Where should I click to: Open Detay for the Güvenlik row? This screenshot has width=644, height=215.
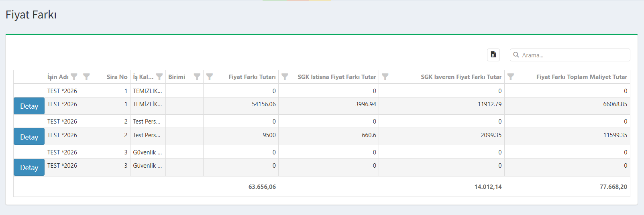pos(29,167)
